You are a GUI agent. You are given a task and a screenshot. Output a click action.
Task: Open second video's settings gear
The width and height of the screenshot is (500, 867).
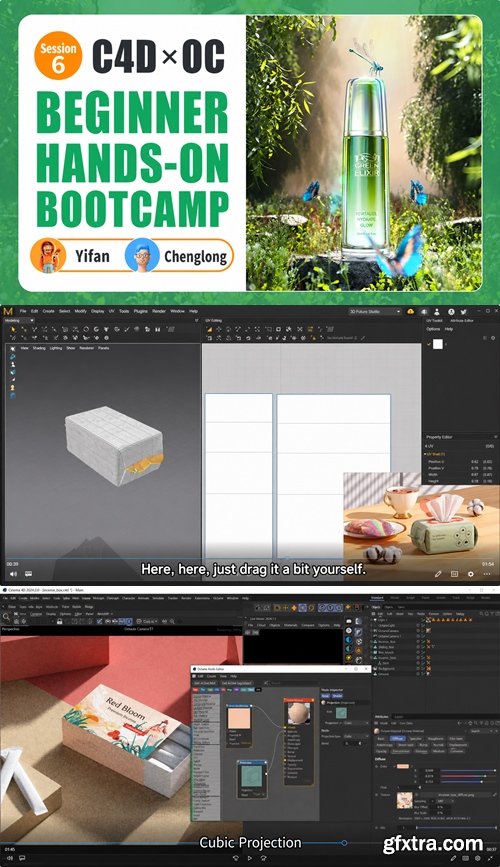point(478,859)
